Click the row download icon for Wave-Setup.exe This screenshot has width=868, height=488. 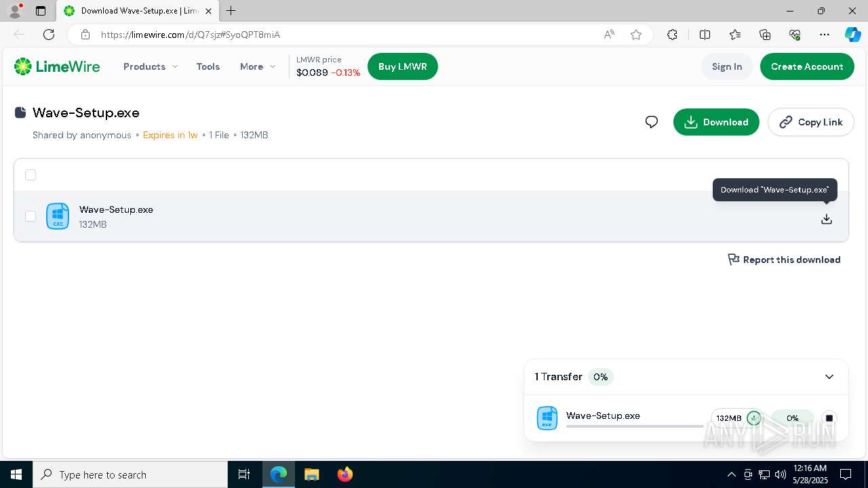[827, 219]
